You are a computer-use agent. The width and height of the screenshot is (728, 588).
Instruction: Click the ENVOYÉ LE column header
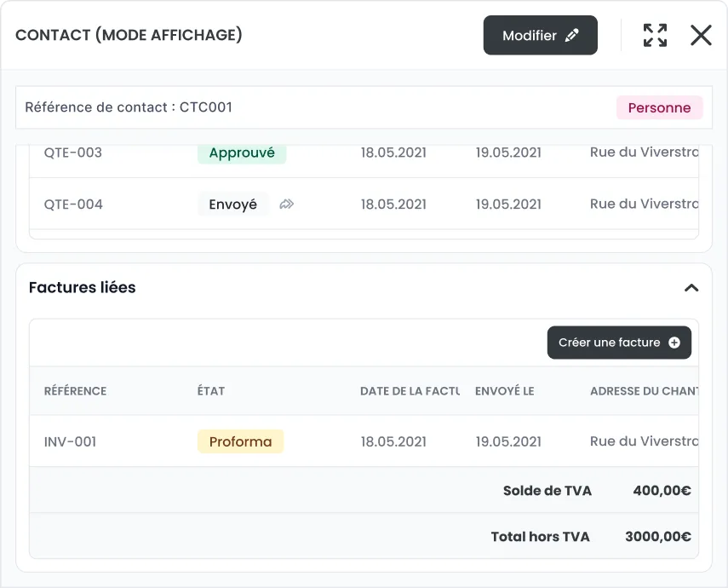505,391
